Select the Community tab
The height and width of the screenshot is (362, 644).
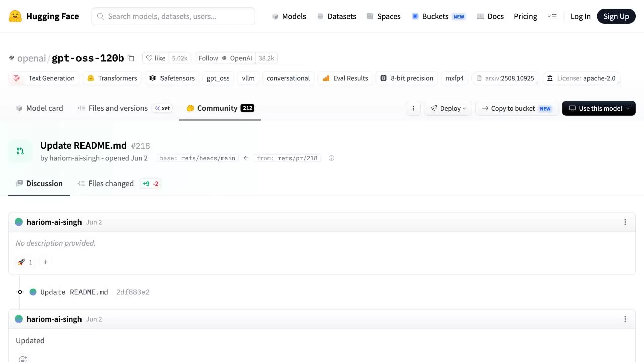pos(220,108)
